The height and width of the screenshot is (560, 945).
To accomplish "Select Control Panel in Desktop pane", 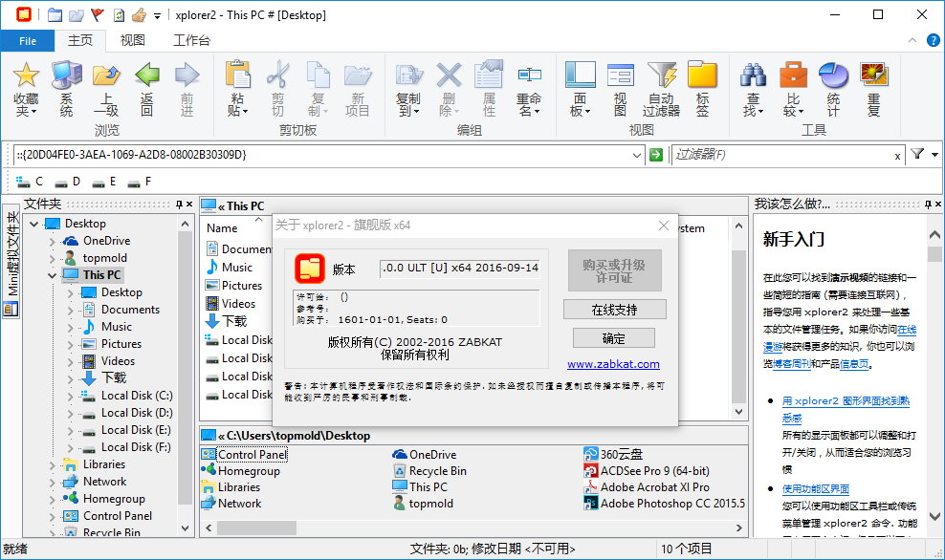I will (x=245, y=455).
